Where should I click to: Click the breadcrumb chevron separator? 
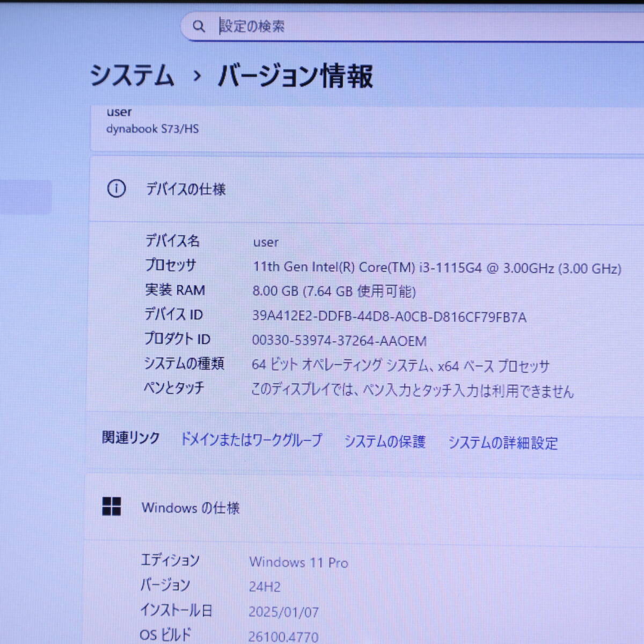pos(197,76)
